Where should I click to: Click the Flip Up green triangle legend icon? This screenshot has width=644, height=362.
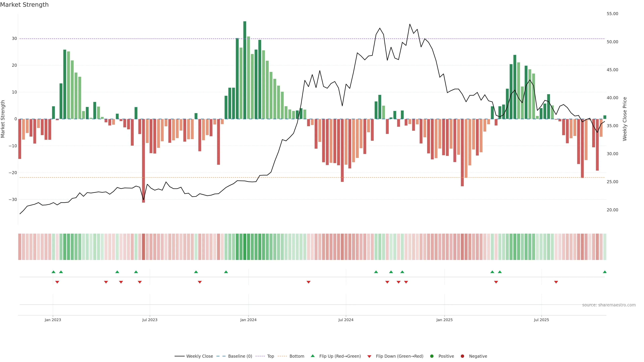pyautogui.click(x=312, y=356)
